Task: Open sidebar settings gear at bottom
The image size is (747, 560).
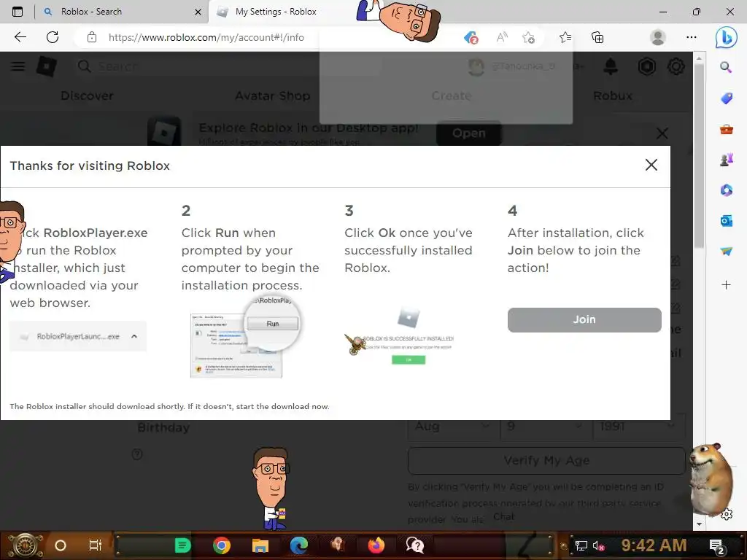Action: coord(727,514)
